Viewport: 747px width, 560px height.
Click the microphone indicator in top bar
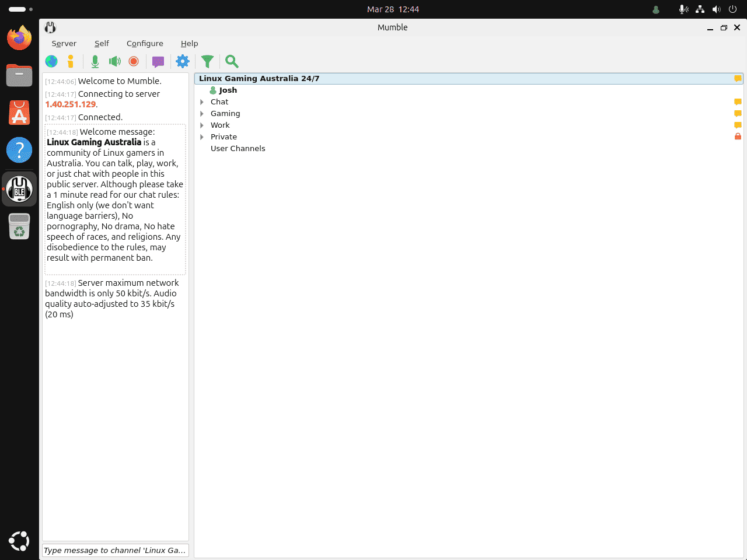click(x=683, y=9)
